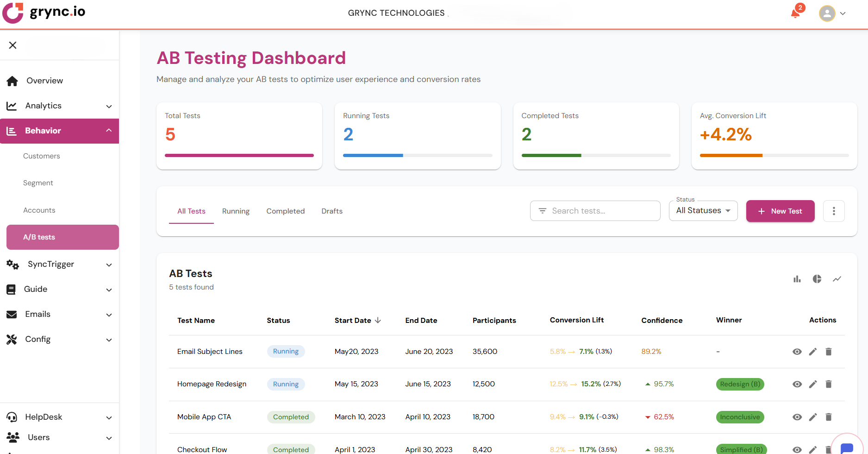Edit the Email Subject Lines test
This screenshot has height=454, width=868.
click(x=813, y=352)
